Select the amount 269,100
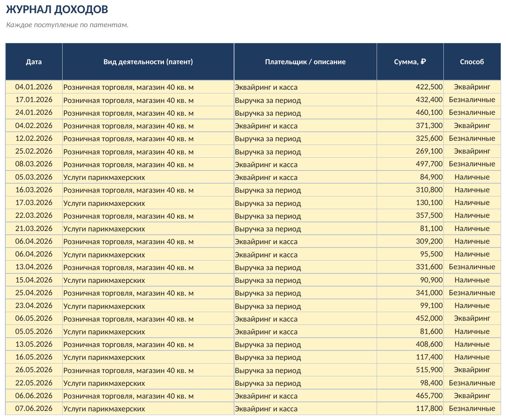The height and width of the screenshot is (420, 506). tap(410, 151)
